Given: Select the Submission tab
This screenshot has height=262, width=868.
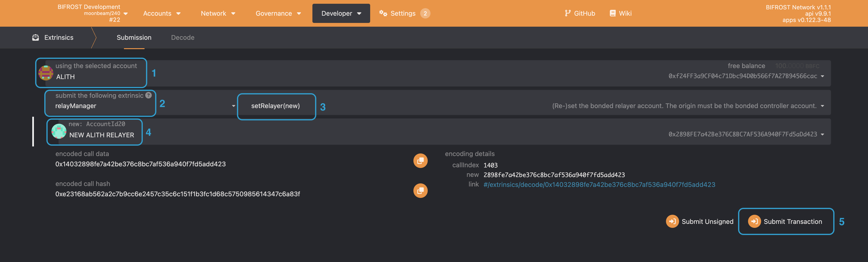Looking at the screenshot, I should point(134,37).
